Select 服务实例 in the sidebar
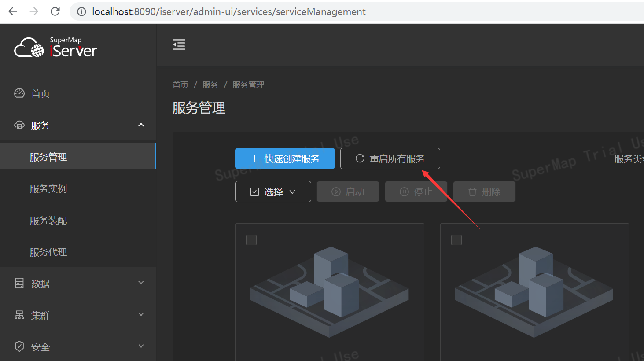Viewport: 644px width, 361px height. (x=48, y=189)
